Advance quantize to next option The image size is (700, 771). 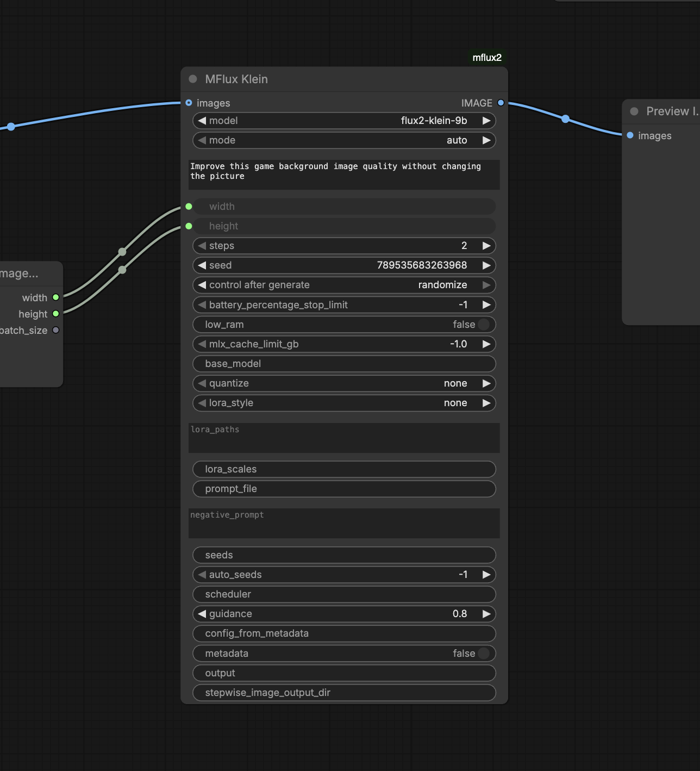[x=486, y=383]
